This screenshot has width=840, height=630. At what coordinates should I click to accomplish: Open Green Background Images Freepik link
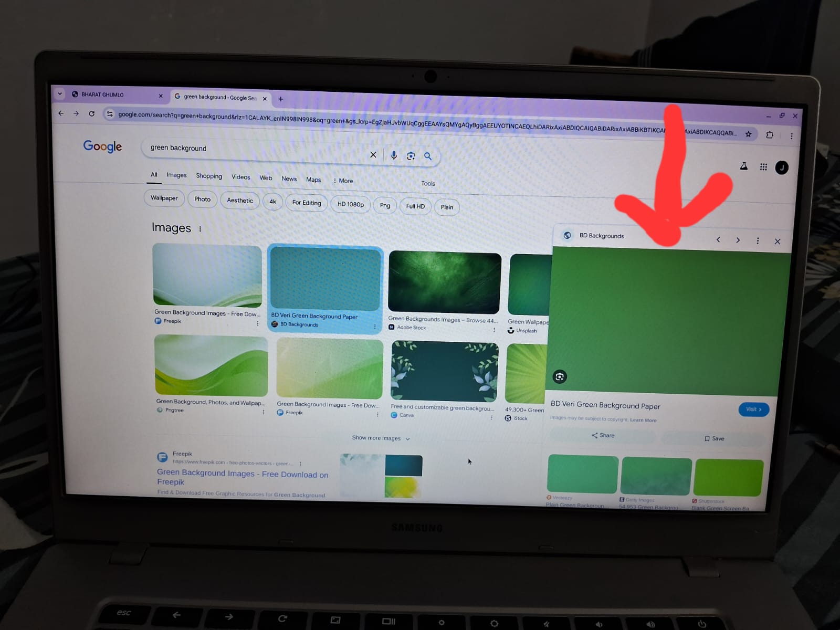243,477
